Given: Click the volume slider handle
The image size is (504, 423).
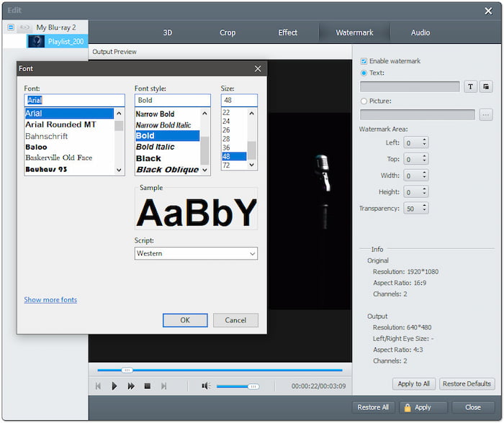Looking at the screenshot, I should 253,386.
